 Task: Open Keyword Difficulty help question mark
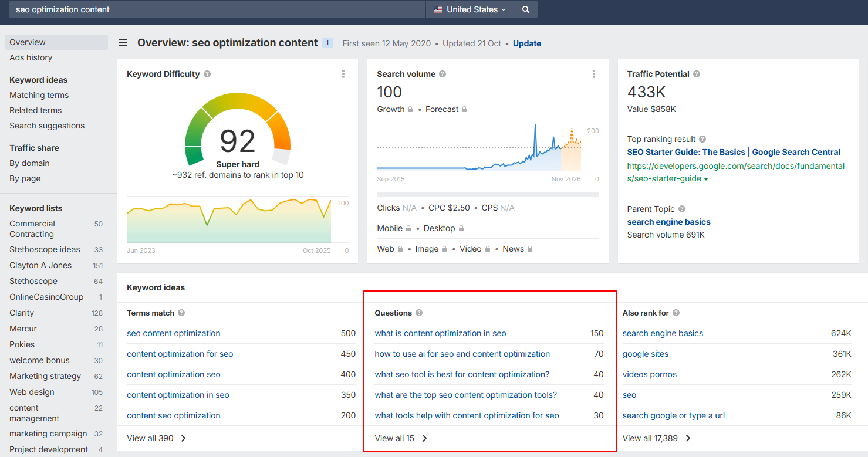[207, 74]
